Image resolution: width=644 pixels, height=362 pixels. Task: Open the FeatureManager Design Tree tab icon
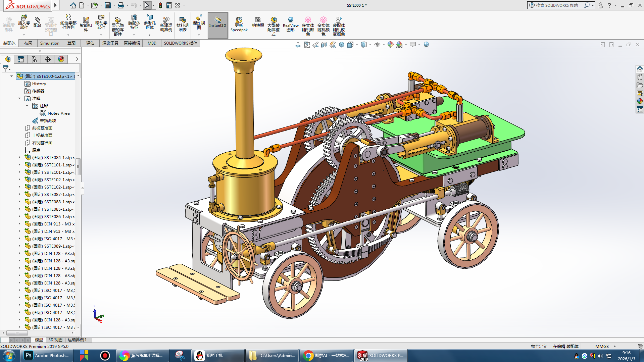[x=7, y=59]
